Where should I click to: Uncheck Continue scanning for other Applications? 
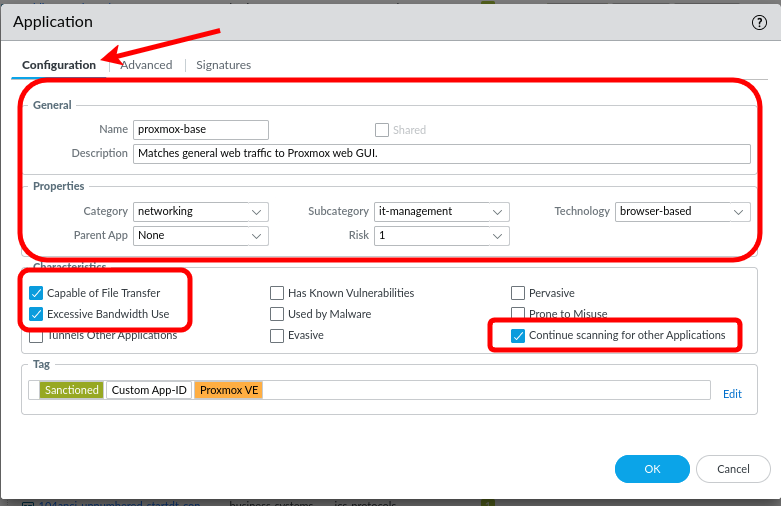click(518, 336)
